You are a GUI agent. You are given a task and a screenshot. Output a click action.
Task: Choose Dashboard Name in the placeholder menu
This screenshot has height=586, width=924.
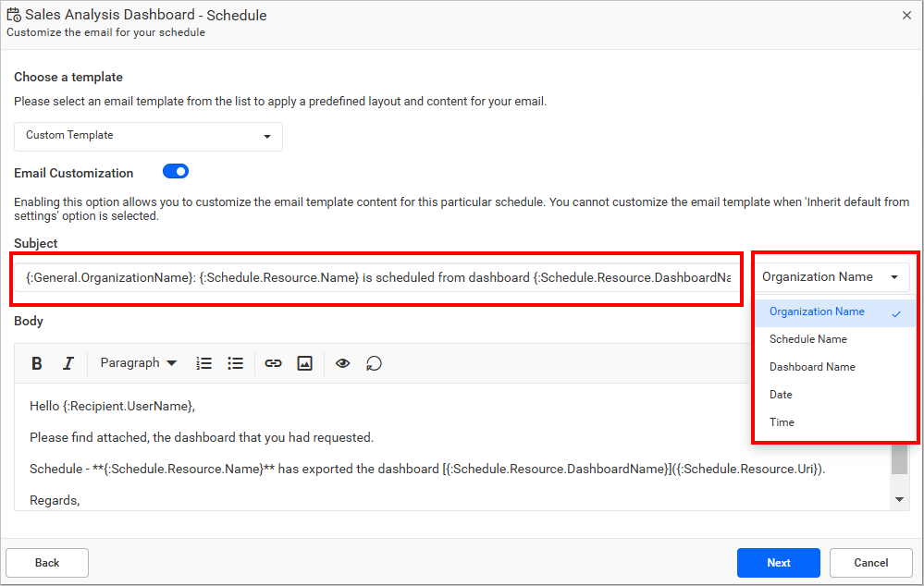[x=813, y=367]
